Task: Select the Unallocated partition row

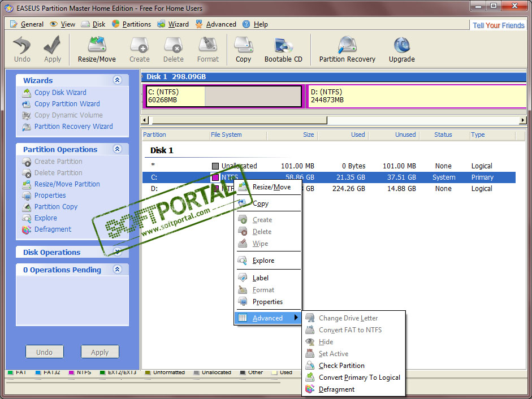Action: click(x=329, y=166)
